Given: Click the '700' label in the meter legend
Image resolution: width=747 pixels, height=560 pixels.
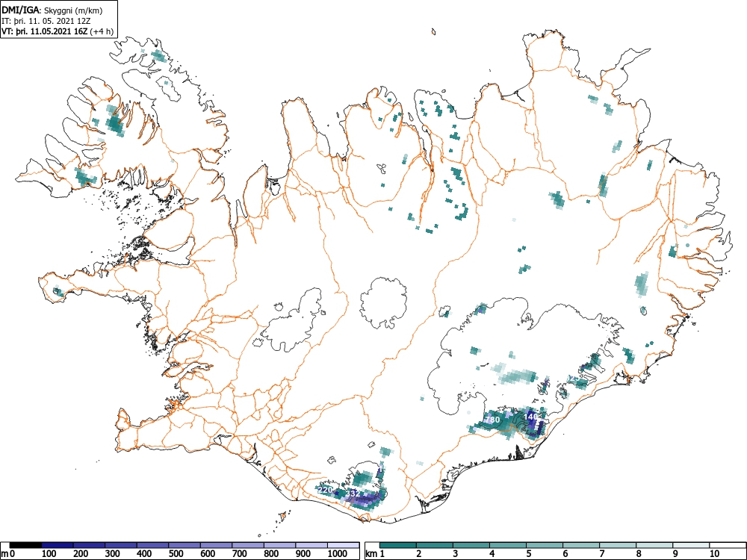Looking at the screenshot, I should [x=240, y=554].
